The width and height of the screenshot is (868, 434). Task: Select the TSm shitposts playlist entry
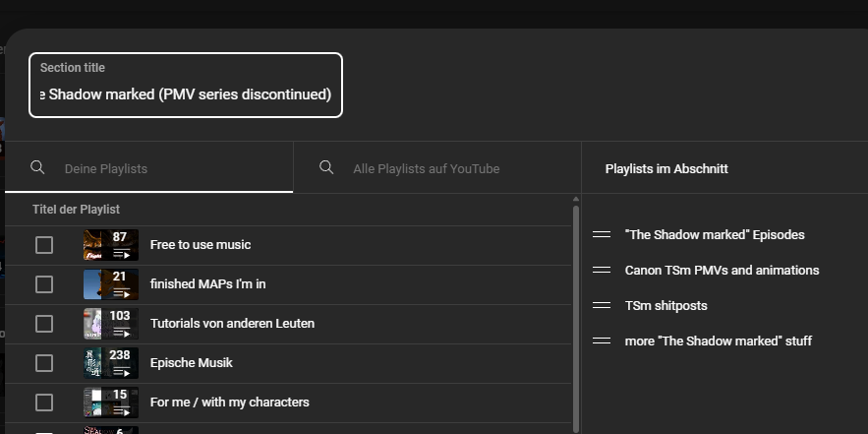[x=665, y=306]
